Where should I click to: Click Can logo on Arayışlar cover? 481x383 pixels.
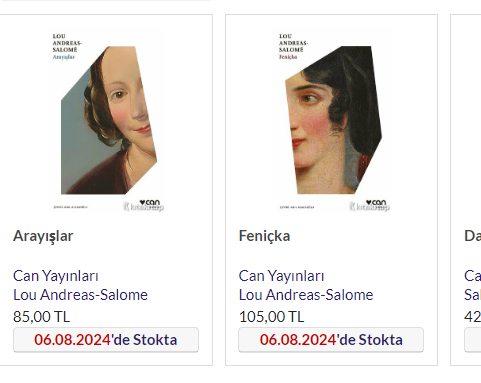[150, 203]
